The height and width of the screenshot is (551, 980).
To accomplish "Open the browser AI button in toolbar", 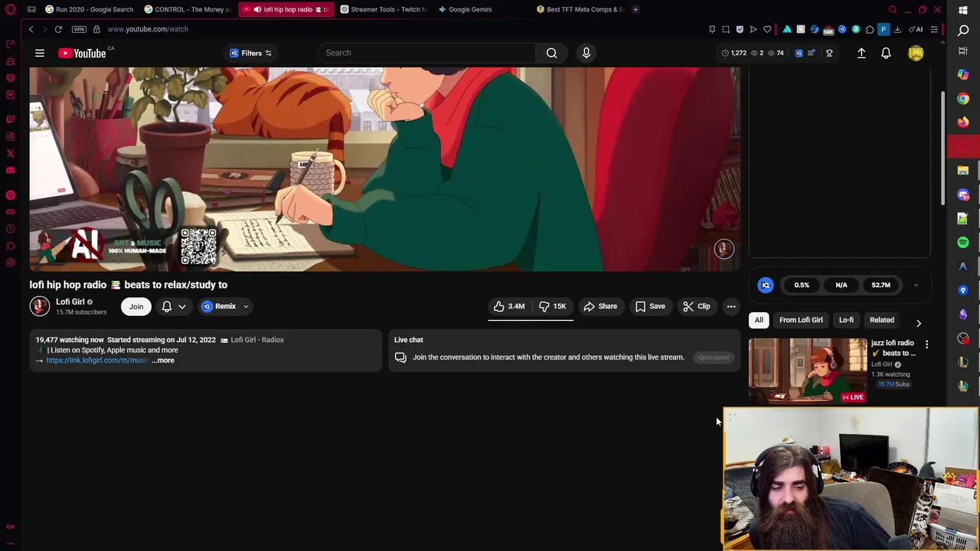I will [x=915, y=30].
